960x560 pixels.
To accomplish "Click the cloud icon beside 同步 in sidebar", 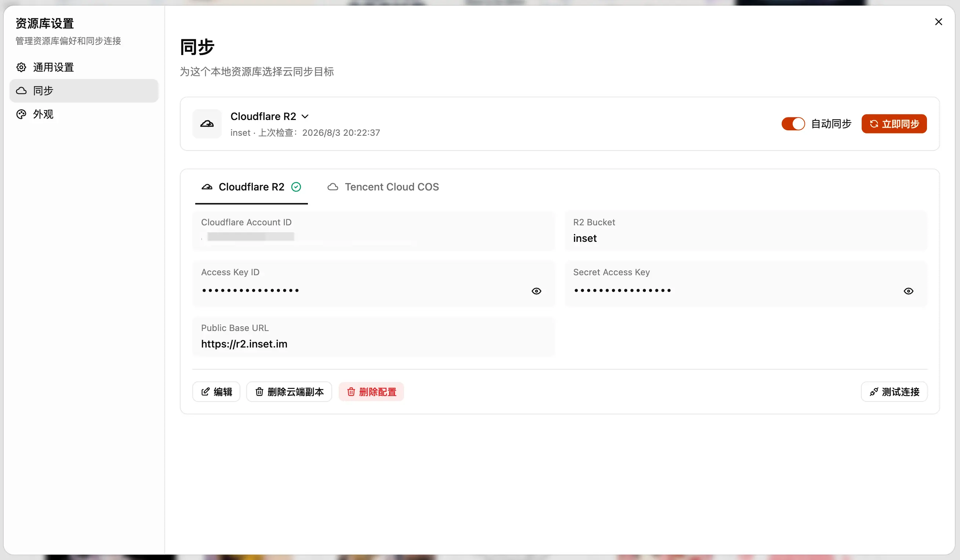I will [x=21, y=91].
